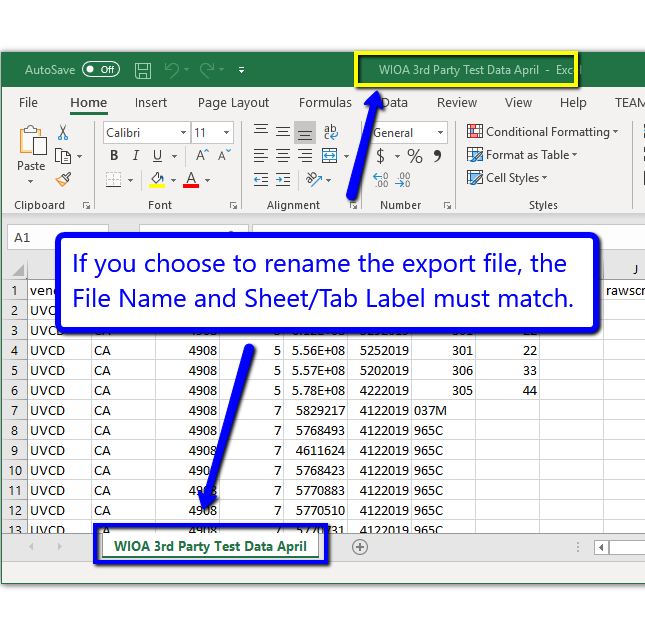Click the Redo arrow icon

point(207,70)
